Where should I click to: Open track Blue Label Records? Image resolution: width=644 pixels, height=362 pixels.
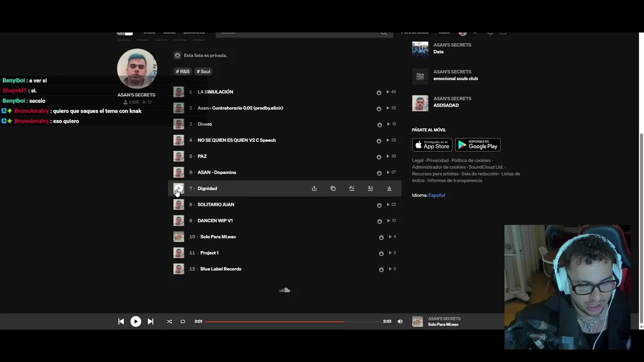click(x=221, y=269)
